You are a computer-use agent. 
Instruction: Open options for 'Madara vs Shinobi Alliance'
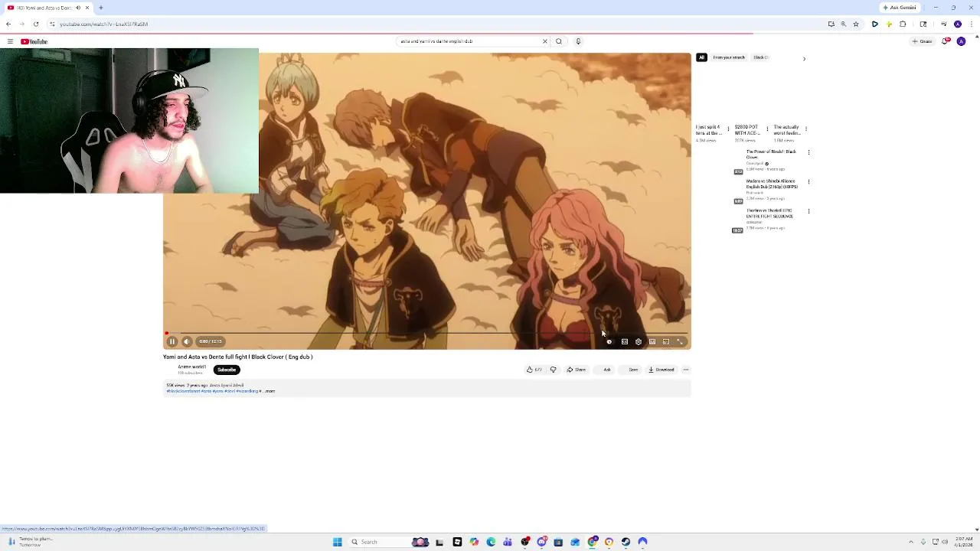808,182
